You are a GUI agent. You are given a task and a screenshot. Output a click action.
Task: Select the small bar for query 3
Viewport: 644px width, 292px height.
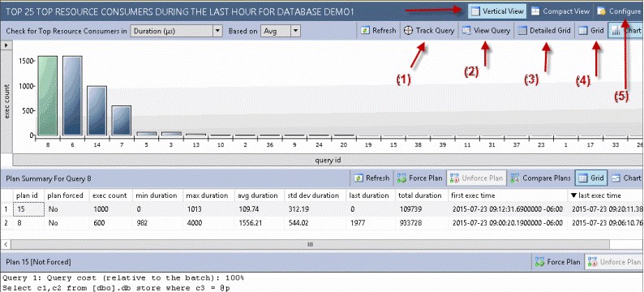pyautogui.click(x=171, y=134)
